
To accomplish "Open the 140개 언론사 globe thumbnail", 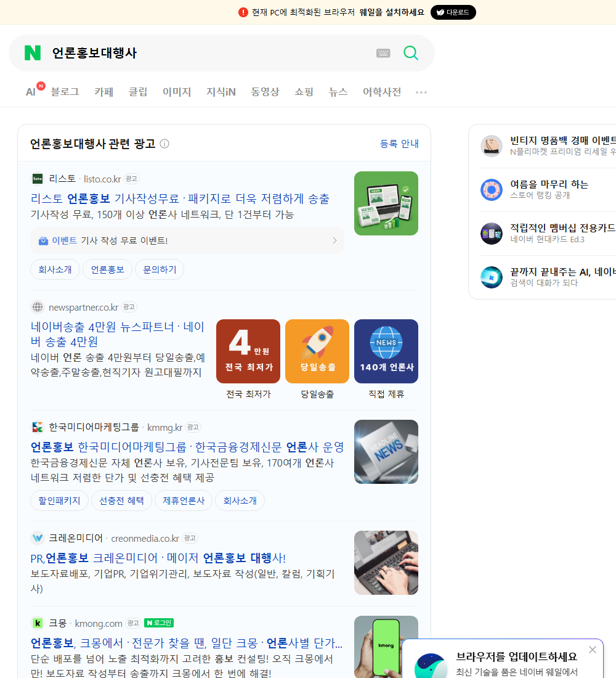I will tap(386, 351).
